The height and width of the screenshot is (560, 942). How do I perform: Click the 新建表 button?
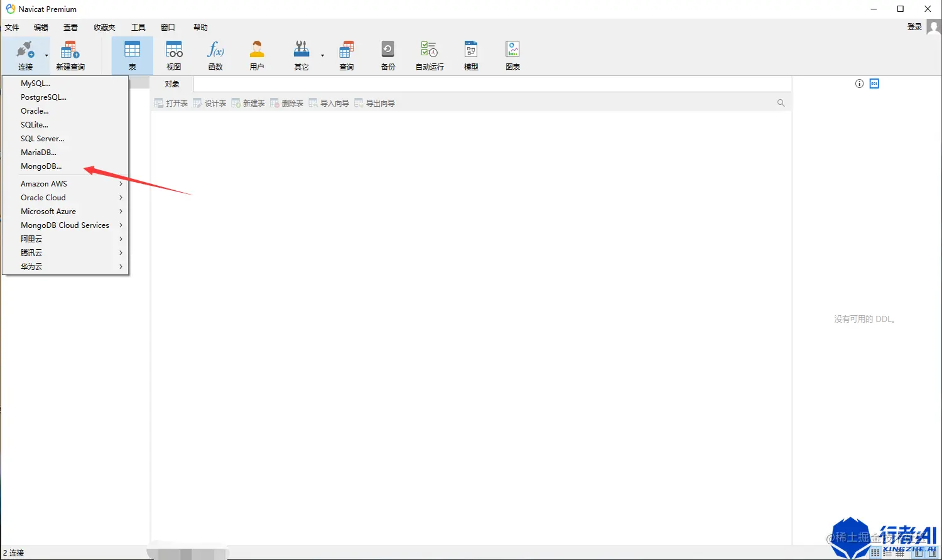(x=248, y=103)
